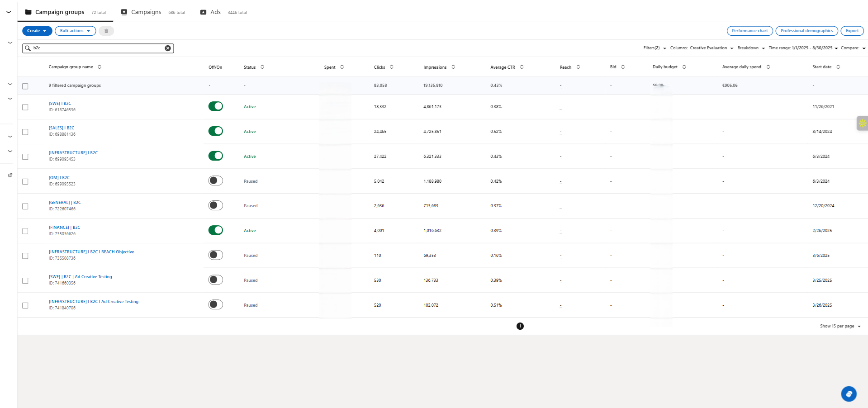Open the chat help bubble icon

[849, 394]
